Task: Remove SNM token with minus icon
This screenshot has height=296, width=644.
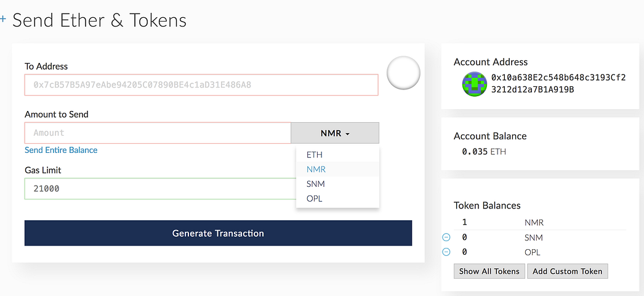Action: [446, 237]
